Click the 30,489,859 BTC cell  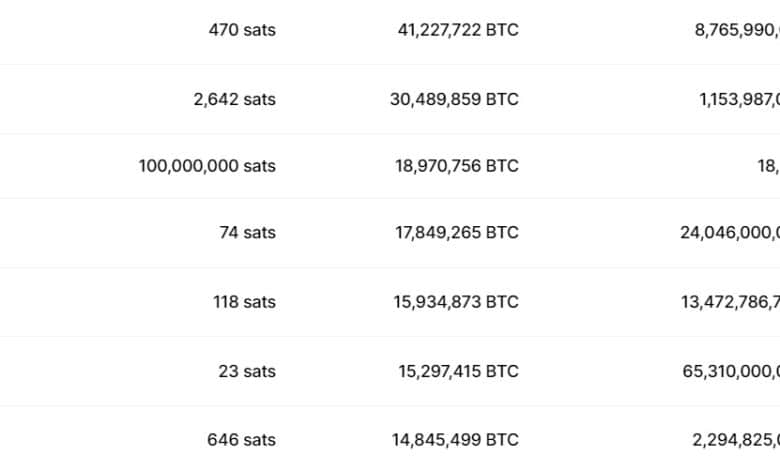click(x=456, y=99)
